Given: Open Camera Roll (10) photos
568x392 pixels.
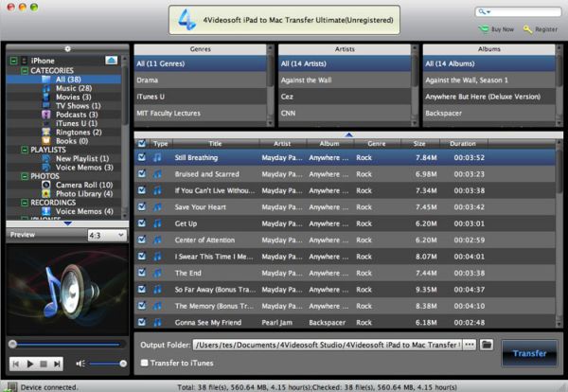Looking at the screenshot, I should click(x=84, y=185).
